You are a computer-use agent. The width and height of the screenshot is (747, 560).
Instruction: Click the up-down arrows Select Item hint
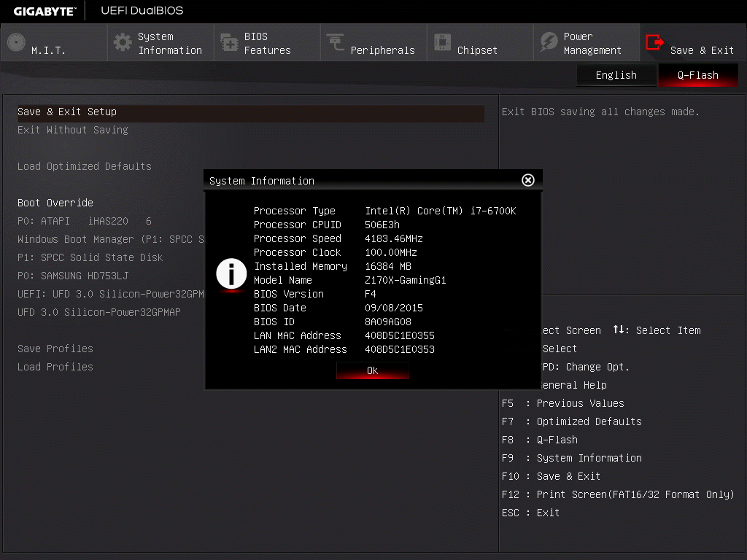click(657, 330)
